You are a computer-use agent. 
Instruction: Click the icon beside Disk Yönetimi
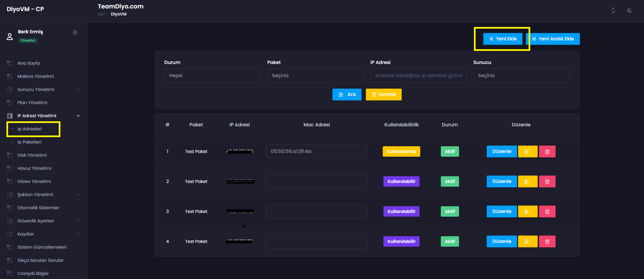coord(10,155)
